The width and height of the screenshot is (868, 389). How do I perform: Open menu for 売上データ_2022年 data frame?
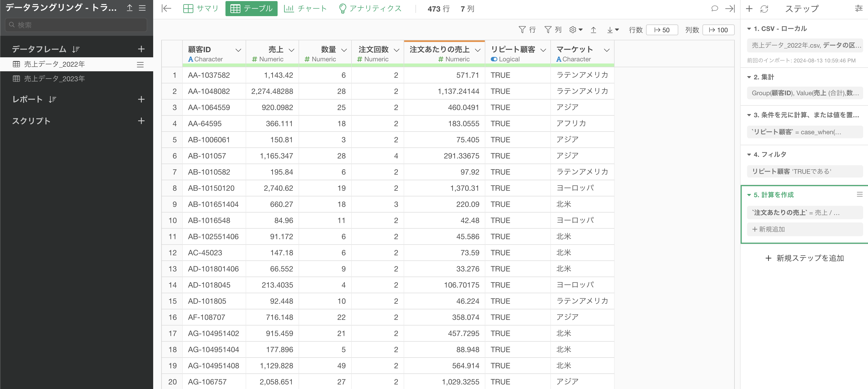[140, 65]
